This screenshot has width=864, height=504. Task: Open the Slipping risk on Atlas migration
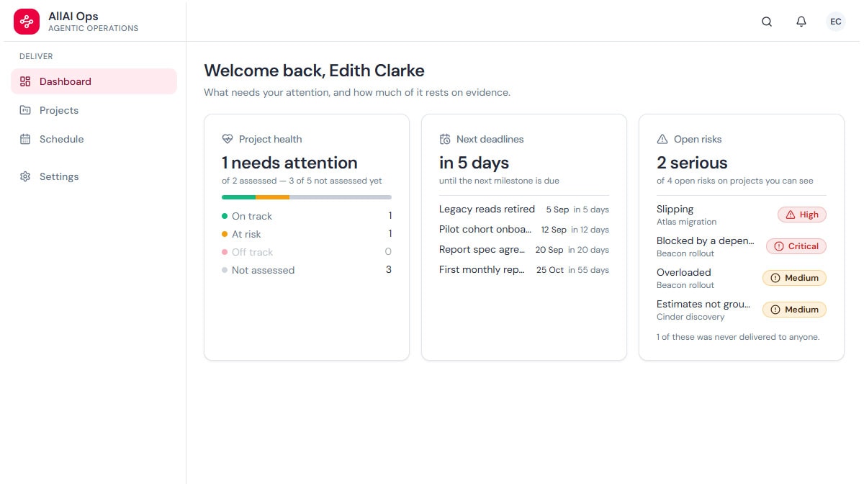point(742,215)
